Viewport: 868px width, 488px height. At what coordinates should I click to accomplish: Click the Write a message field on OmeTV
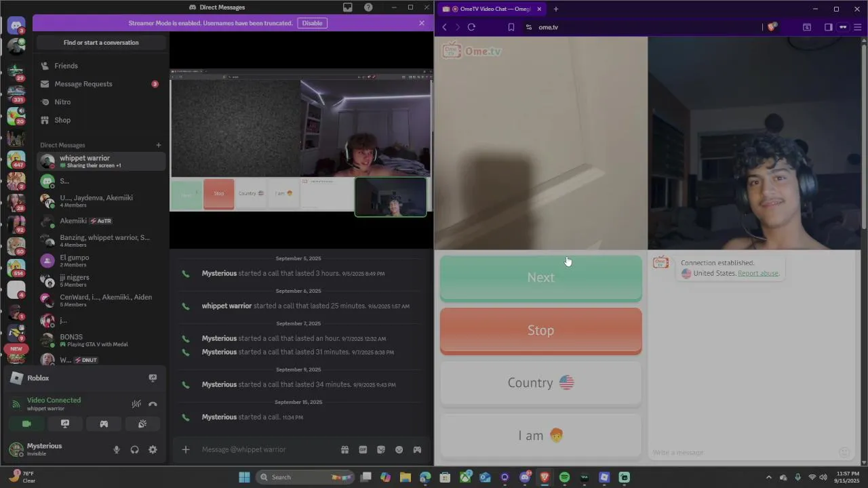[x=743, y=452]
